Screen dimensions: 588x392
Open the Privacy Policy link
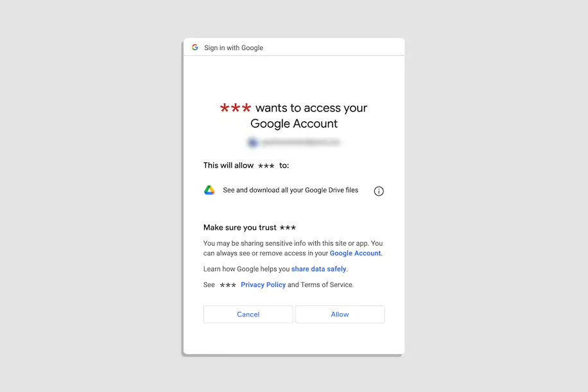tap(263, 284)
